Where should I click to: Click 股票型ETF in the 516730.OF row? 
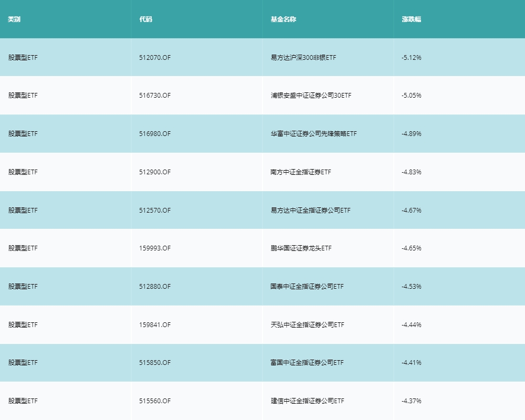click(23, 96)
